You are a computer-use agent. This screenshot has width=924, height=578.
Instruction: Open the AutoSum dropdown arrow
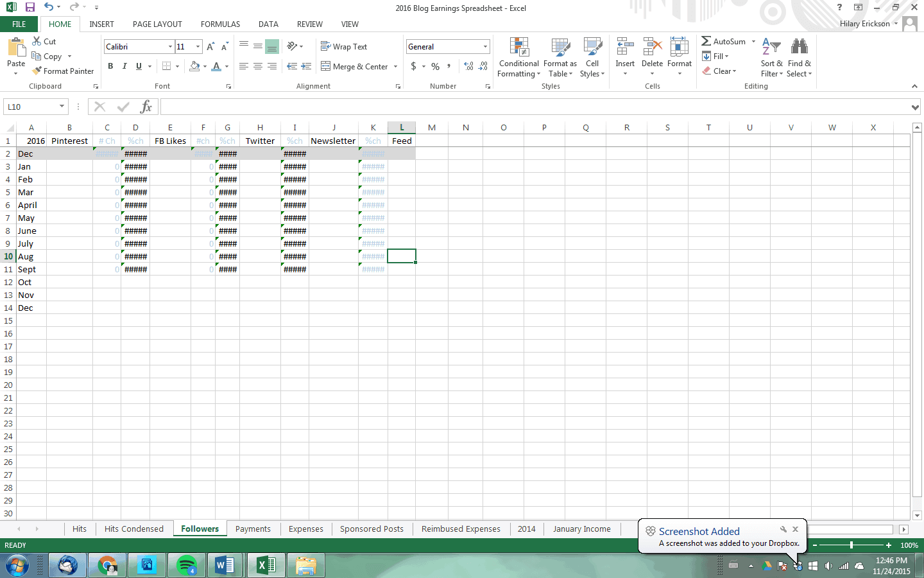pyautogui.click(x=753, y=42)
